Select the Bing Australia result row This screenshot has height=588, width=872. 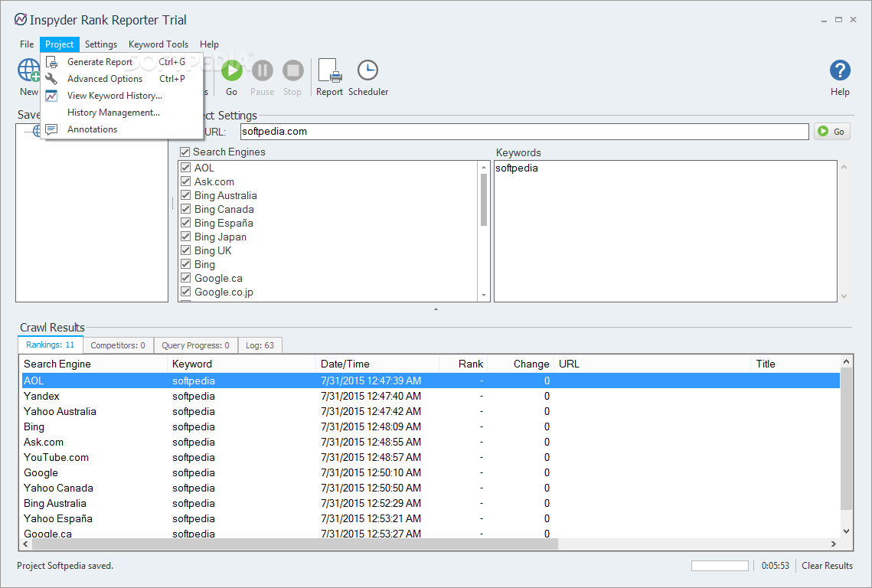click(430, 504)
